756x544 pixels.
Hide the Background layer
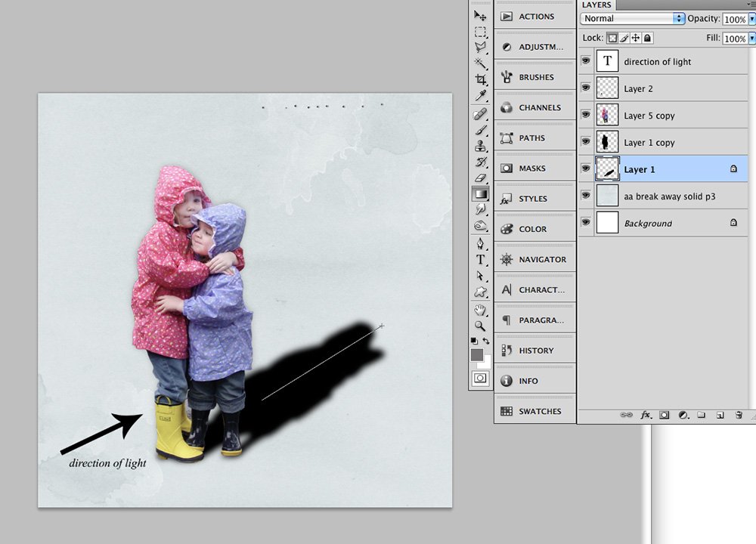(586, 223)
